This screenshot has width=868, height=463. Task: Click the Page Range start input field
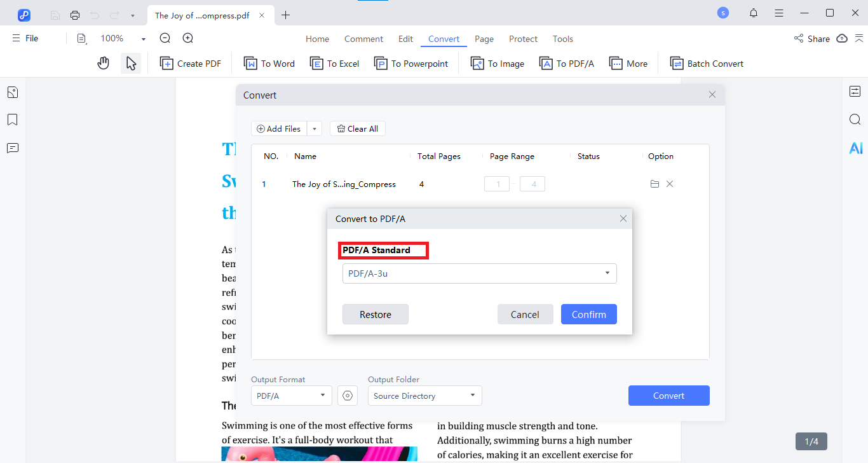(496, 183)
